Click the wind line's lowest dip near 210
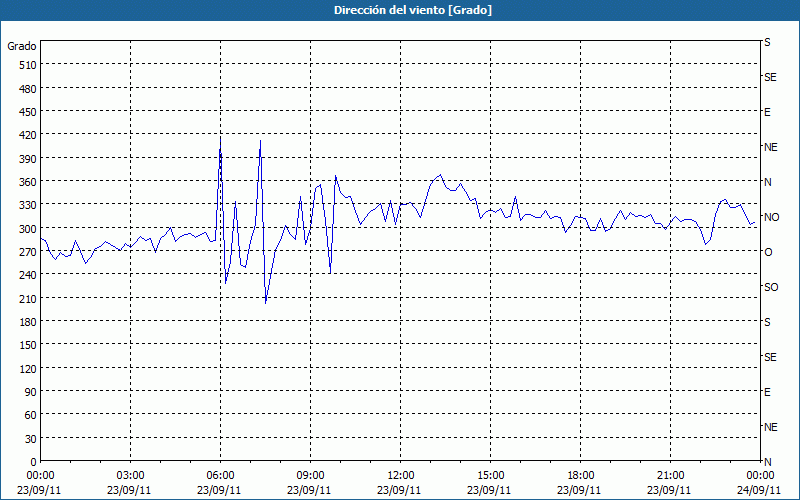This screenshot has width=800, height=500. [x=266, y=303]
